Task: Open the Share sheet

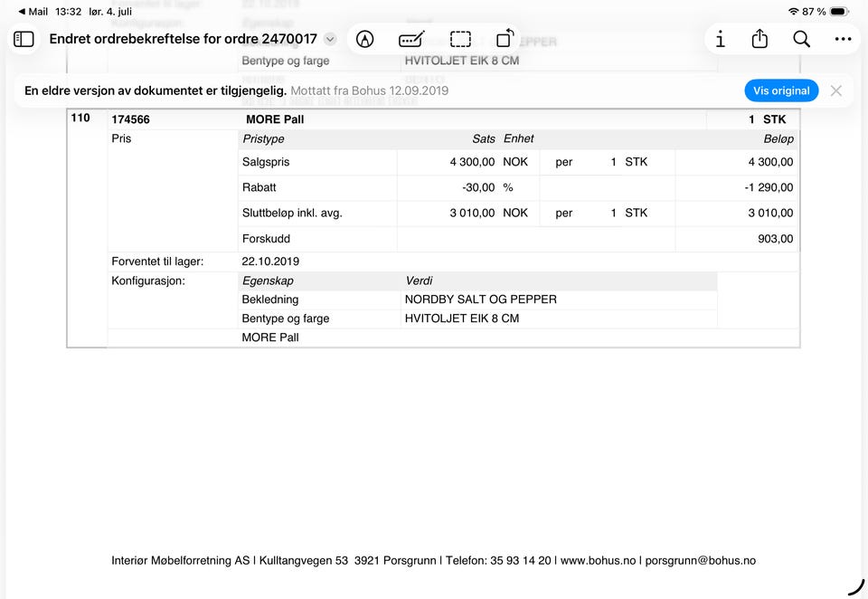Action: (759, 39)
